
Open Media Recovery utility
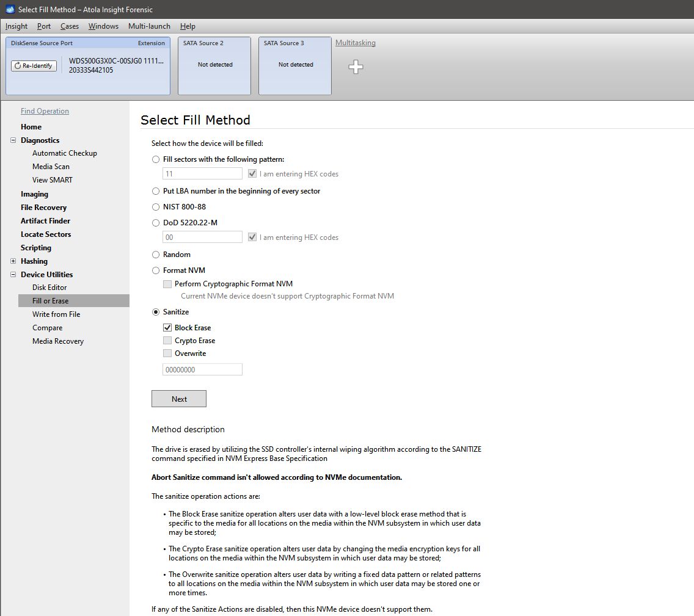[x=58, y=341]
